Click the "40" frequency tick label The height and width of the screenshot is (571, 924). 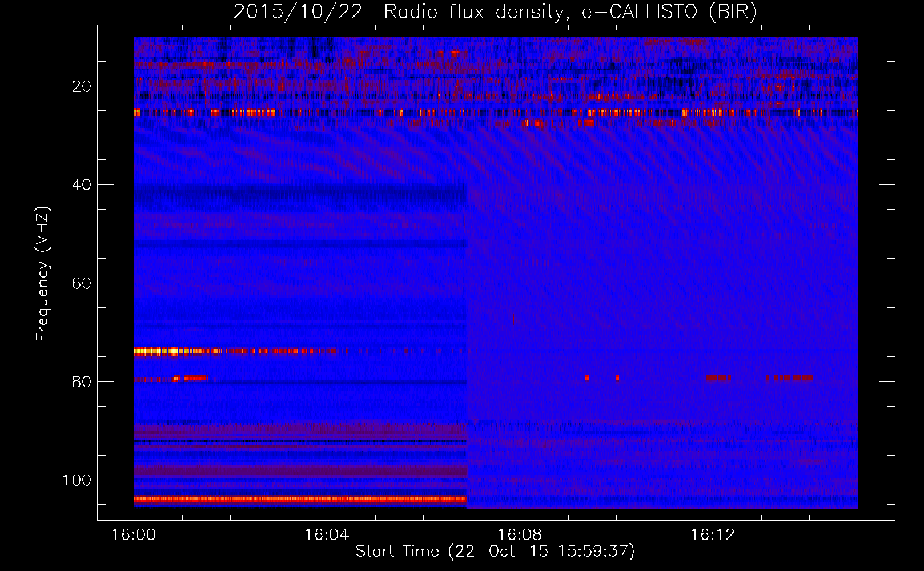(x=82, y=185)
